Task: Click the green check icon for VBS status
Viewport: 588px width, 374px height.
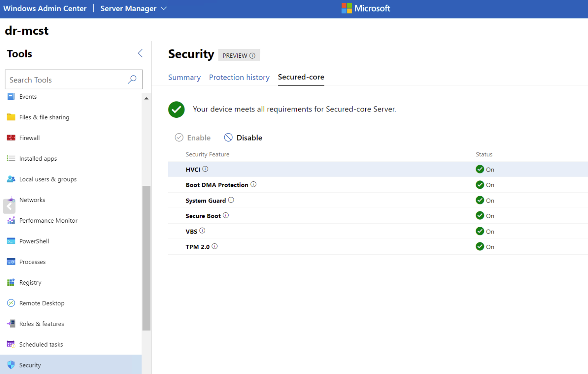Action: [x=480, y=231]
